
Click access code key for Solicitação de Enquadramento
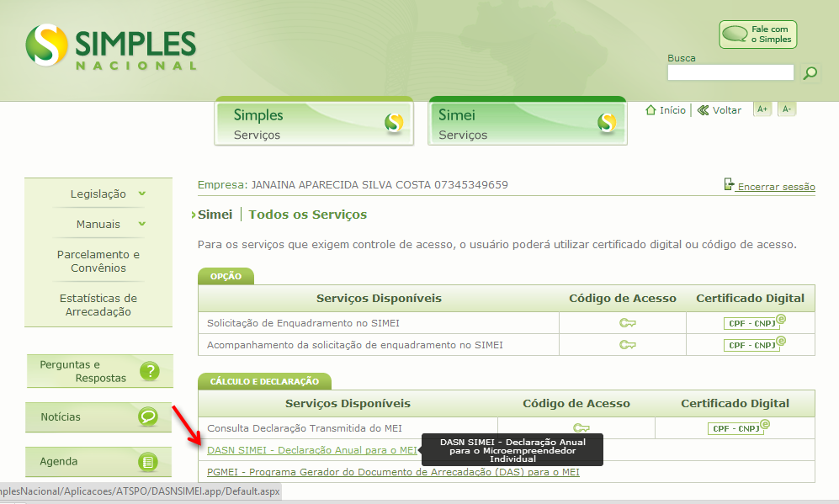tap(627, 323)
